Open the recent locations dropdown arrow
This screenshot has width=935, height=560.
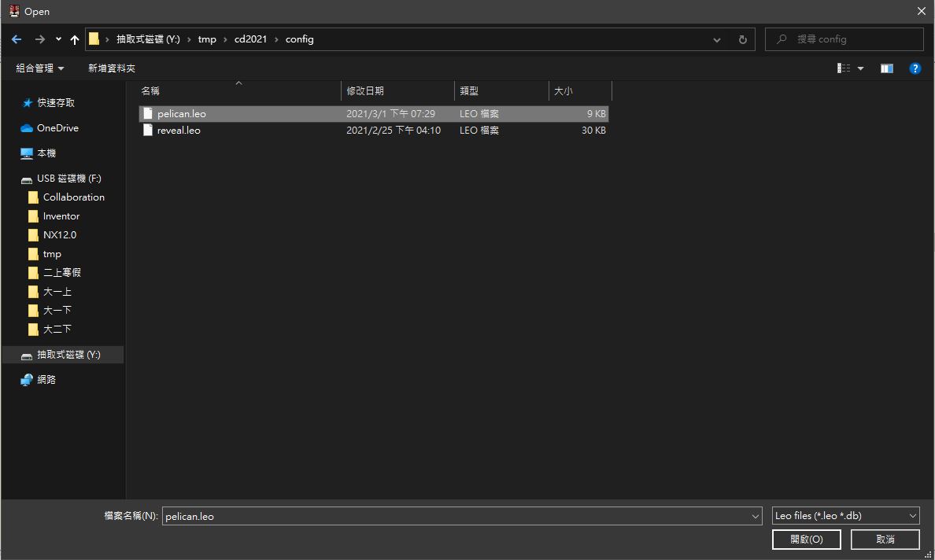click(59, 39)
